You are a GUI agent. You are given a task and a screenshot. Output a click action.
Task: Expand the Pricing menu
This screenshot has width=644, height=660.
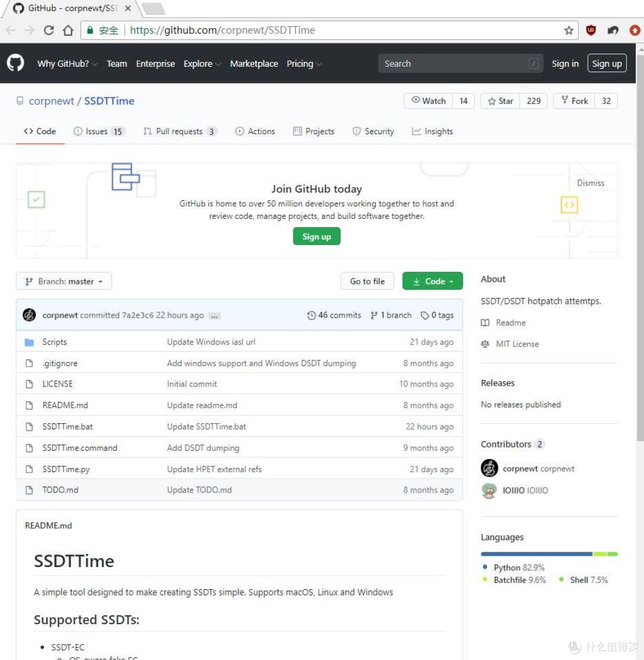pos(304,64)
